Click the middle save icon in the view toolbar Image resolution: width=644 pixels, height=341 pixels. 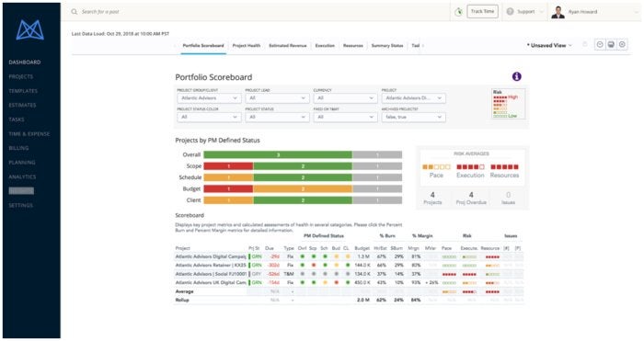611,45
